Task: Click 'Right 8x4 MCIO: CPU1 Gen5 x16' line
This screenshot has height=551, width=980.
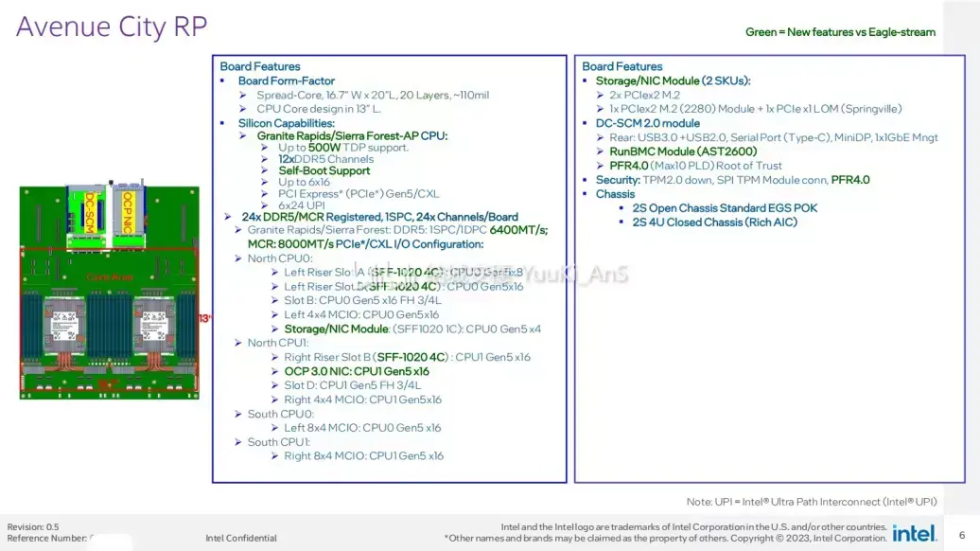Action: tap(364, 456)
